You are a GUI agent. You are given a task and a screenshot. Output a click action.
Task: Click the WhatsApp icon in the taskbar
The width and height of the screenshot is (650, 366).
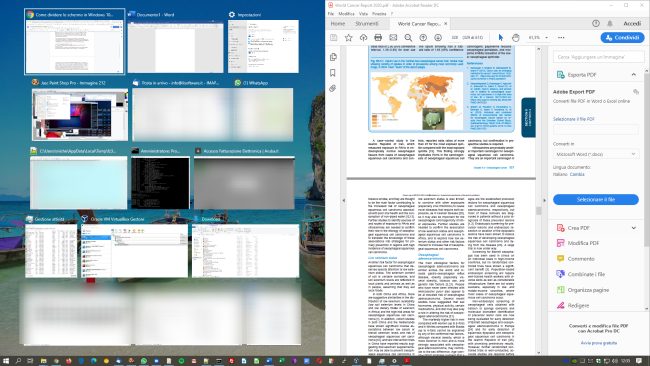click(144, 361)
